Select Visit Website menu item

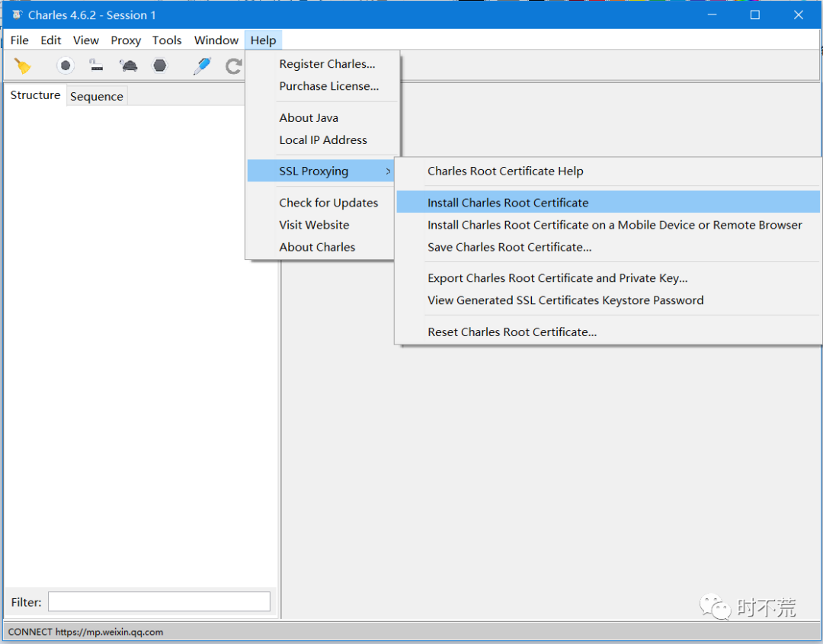tap(322, 225)
